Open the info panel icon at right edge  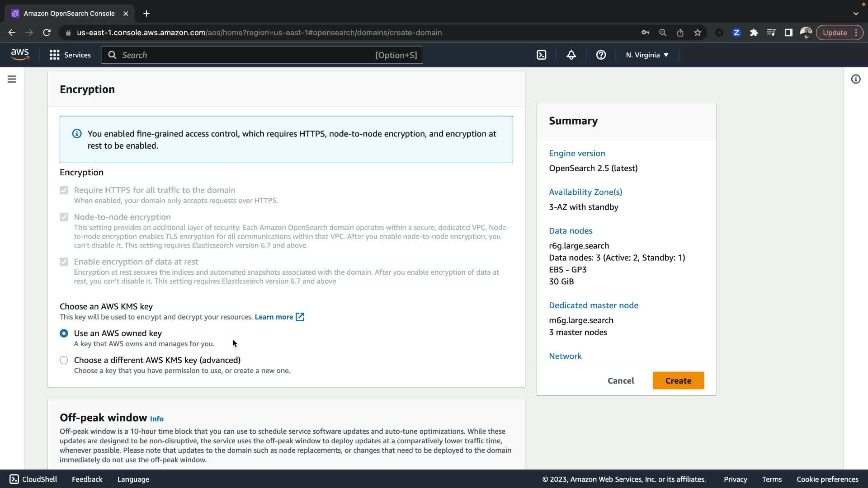855,79
